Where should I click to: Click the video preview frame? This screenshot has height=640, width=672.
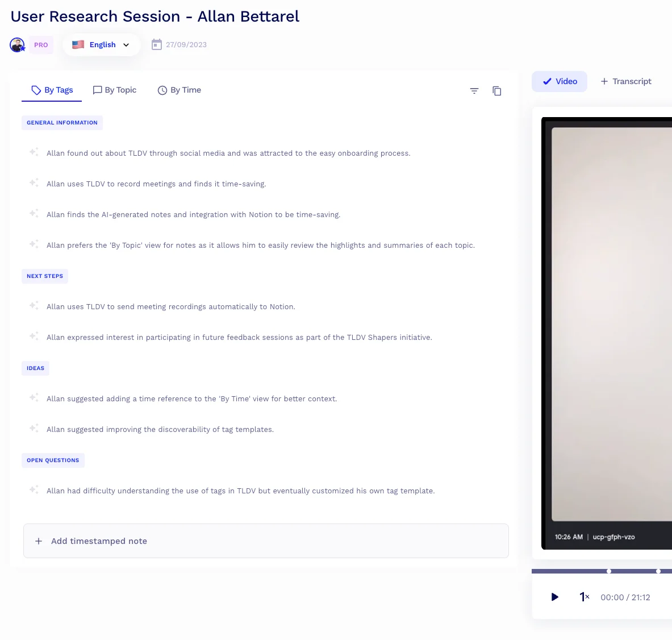click(607, 333)
